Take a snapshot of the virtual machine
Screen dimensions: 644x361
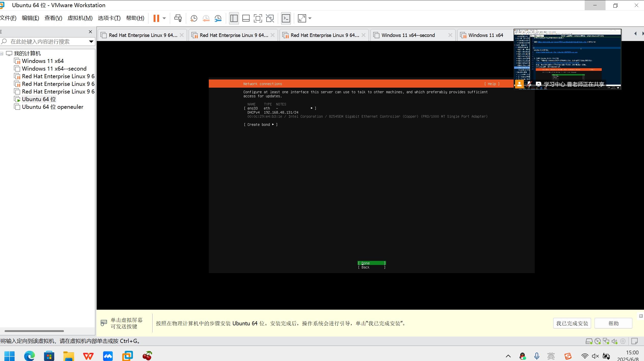194,18
